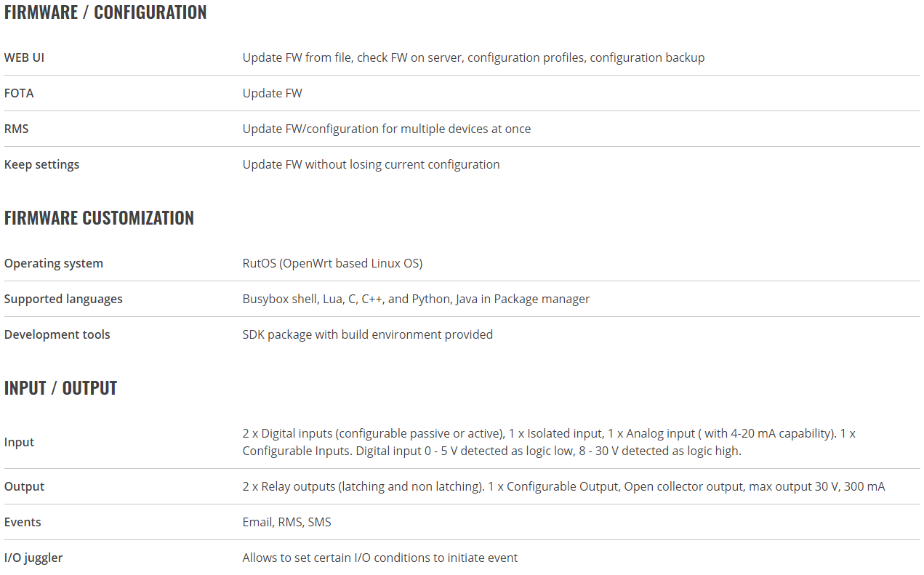The height and width of the screenshot is (575, 924).
Task: Click the SDK package build environment text
Action: 368,334
